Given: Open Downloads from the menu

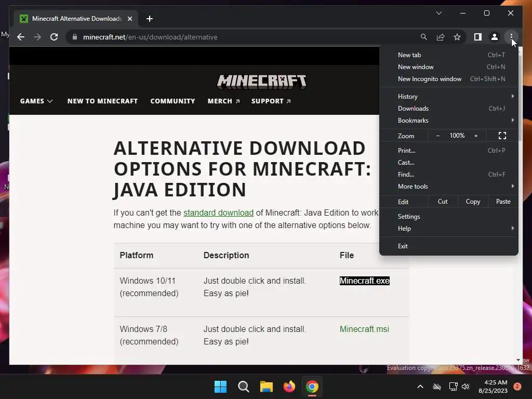Looking at the screenshot, I should point(449,109).
